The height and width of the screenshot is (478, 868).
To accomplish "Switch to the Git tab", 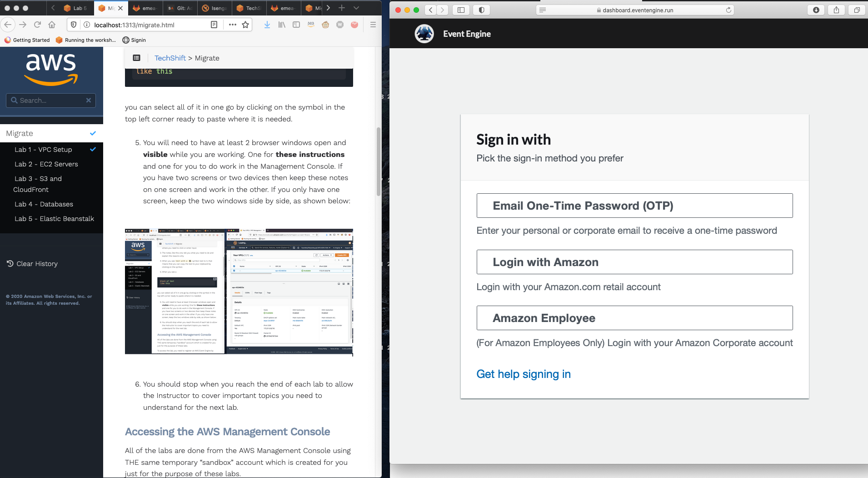I will pos(180,8).
